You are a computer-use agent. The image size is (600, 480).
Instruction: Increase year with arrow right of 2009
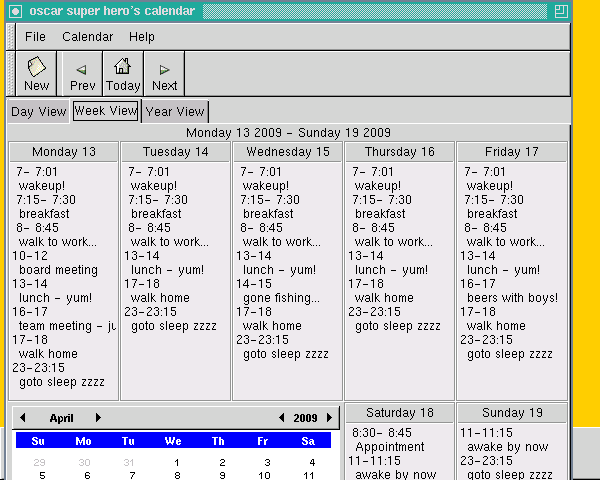(x=326, y=418)
